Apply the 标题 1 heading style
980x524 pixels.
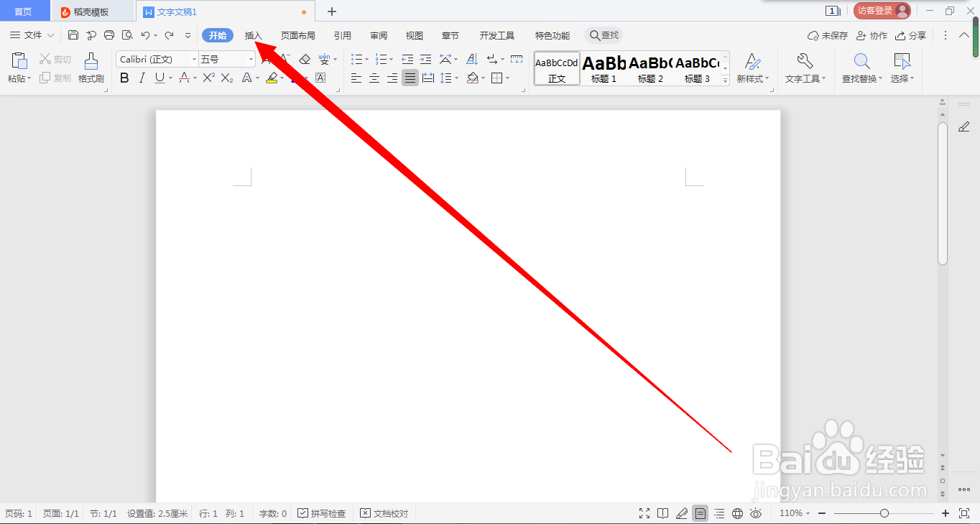click(604, 68)
